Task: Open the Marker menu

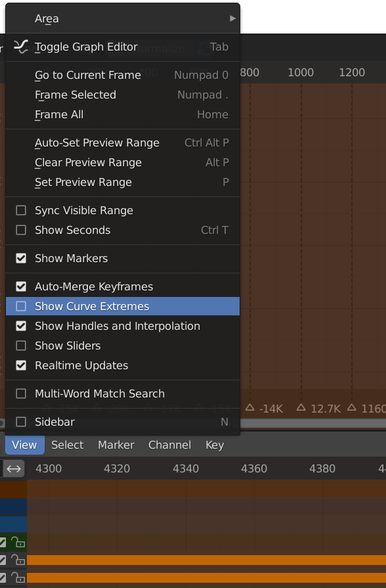Action: coord(116,445)
